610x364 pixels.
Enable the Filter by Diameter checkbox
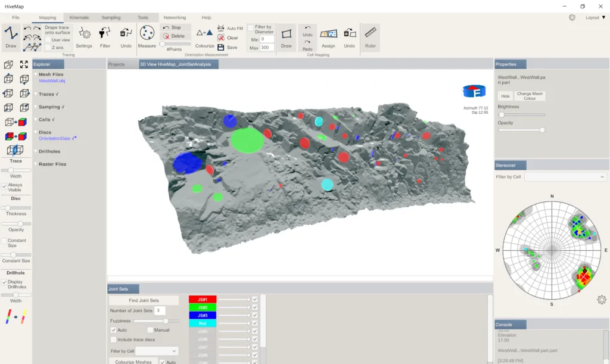pyautogui.click(x=251, y=27)
